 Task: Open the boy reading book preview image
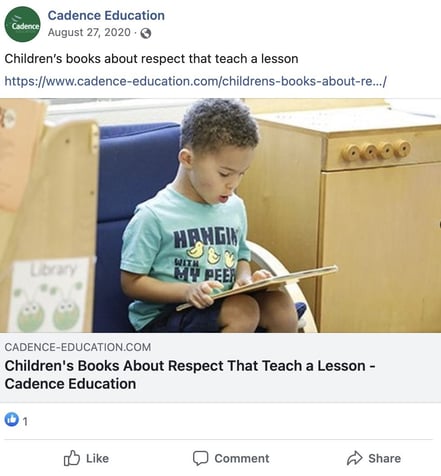220,215
